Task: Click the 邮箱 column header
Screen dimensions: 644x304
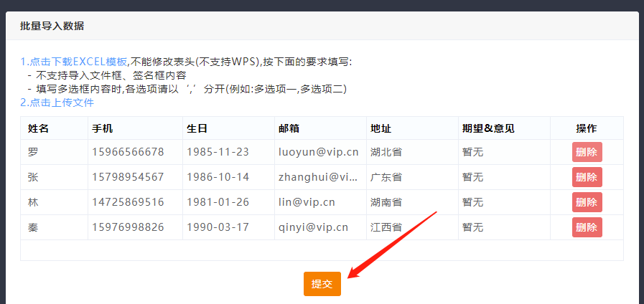Action: (x=289, y=128)
